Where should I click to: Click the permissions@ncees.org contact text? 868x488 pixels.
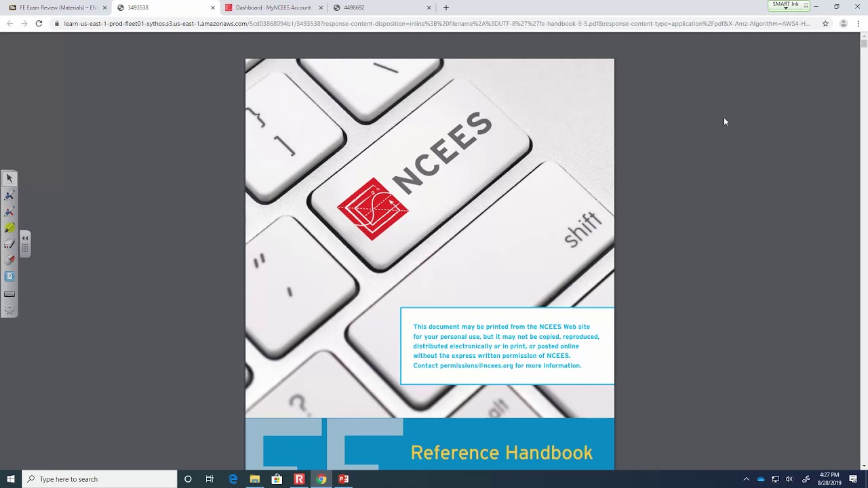[476, 366]
